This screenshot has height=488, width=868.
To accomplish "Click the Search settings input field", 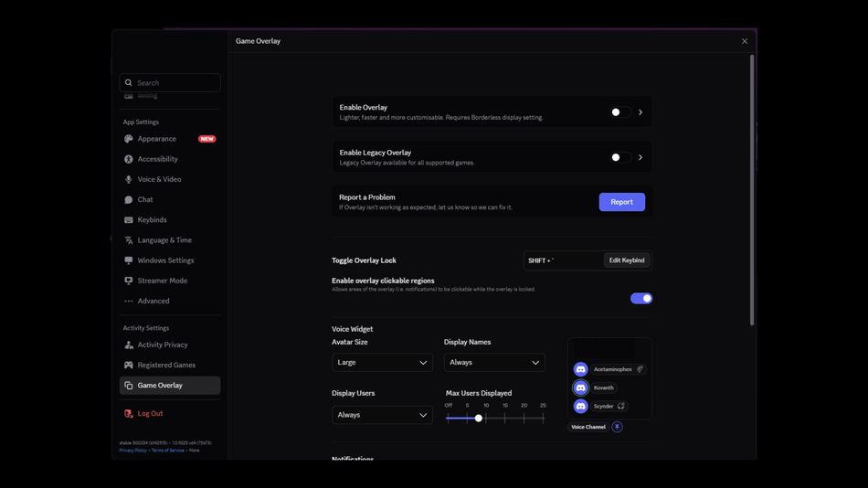I will point(170,82).
